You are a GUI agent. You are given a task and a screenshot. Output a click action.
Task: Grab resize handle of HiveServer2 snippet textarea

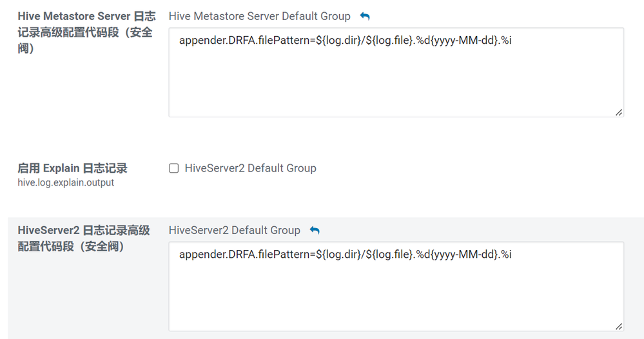click(x=619, y=327)
